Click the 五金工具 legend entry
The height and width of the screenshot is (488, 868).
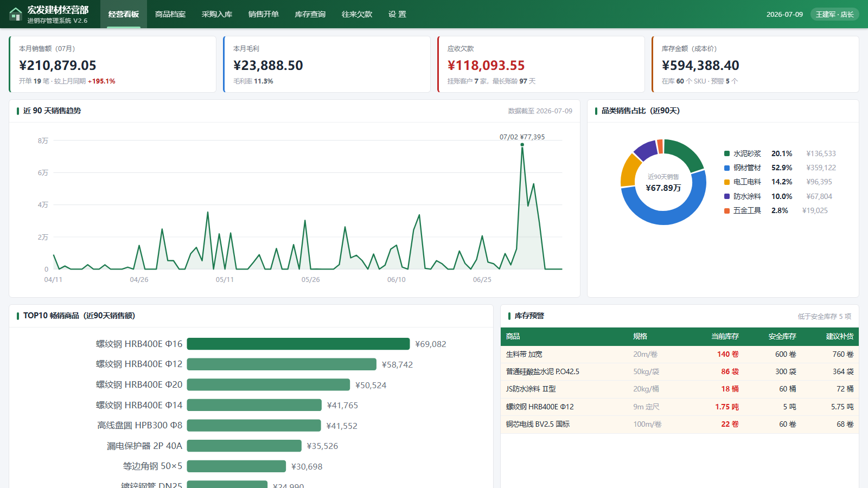point(747,210)
